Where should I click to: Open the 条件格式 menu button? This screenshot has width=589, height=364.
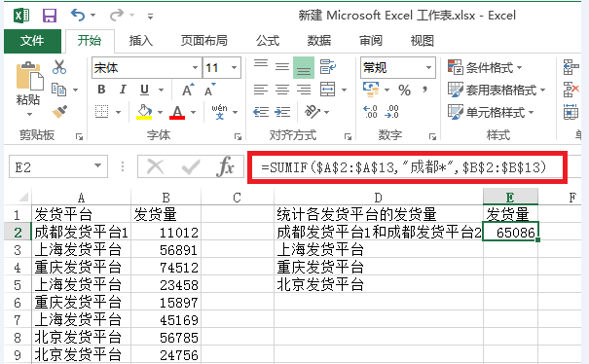[x=486, y=67]
